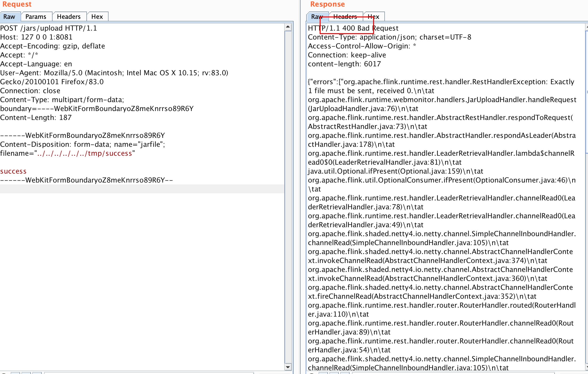This screenshot has height=374, width=588.
Task: Open the Request Headers tab
Action: (x=69, y=17)
